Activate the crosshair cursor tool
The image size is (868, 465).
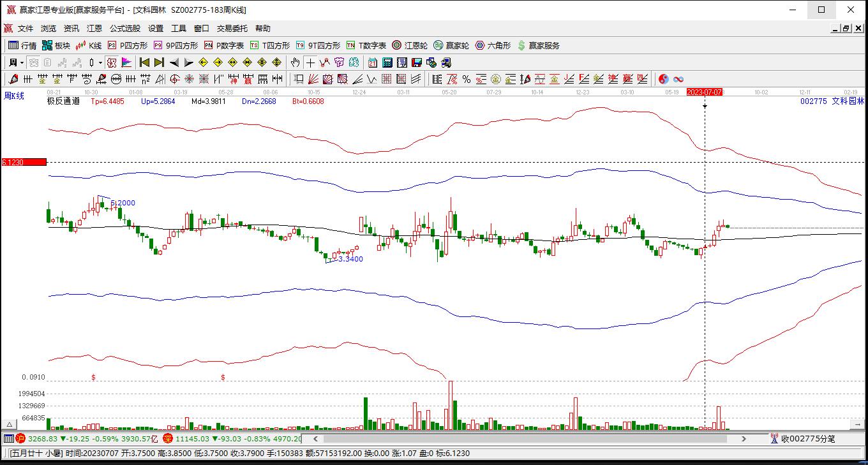pyautogui.click(x=310, y=63)
